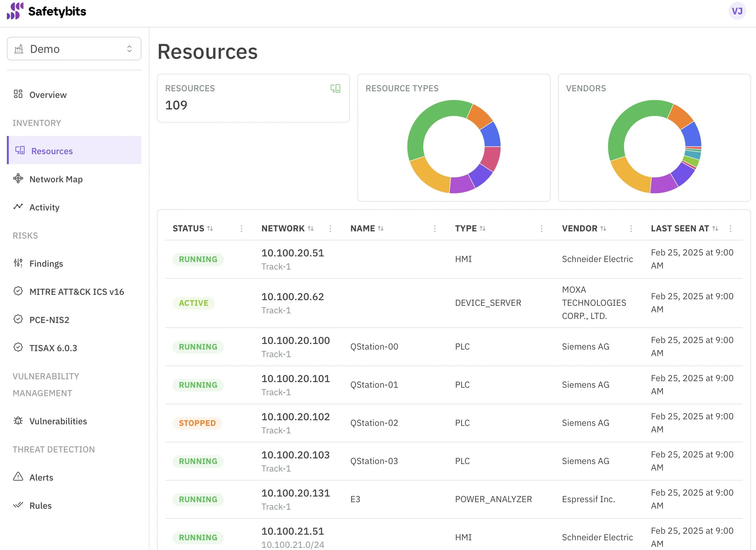Open Type column options menu
Screen dimensions: 756x550
click(542, 229)
